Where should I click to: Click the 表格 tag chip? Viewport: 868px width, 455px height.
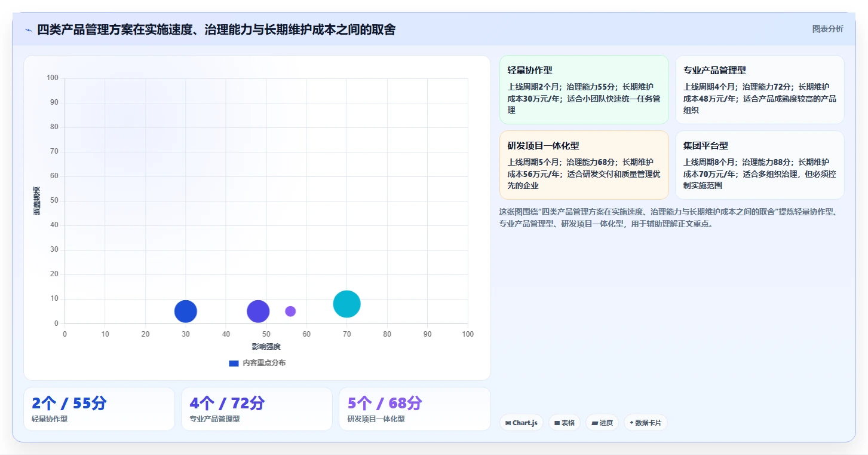(564, 423)
